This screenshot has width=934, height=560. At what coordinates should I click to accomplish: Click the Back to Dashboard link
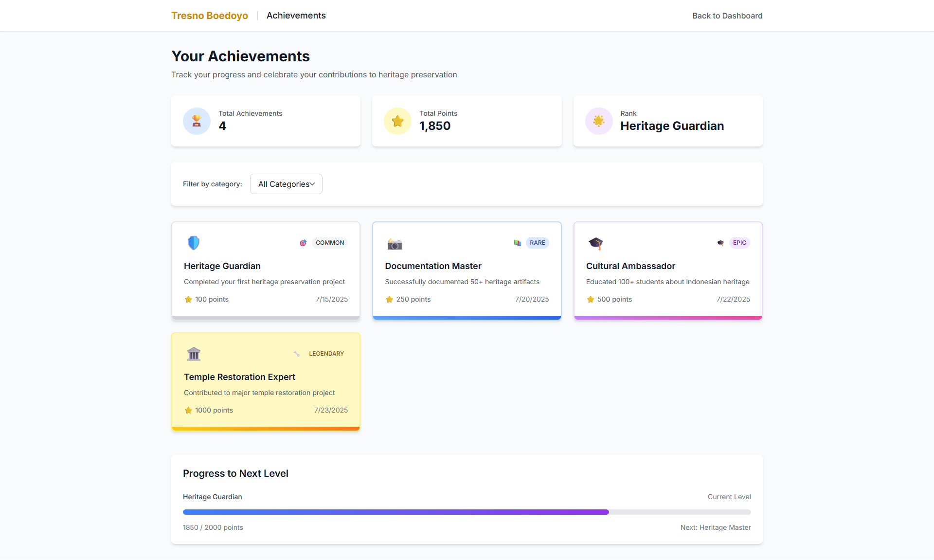pos(727,16)
